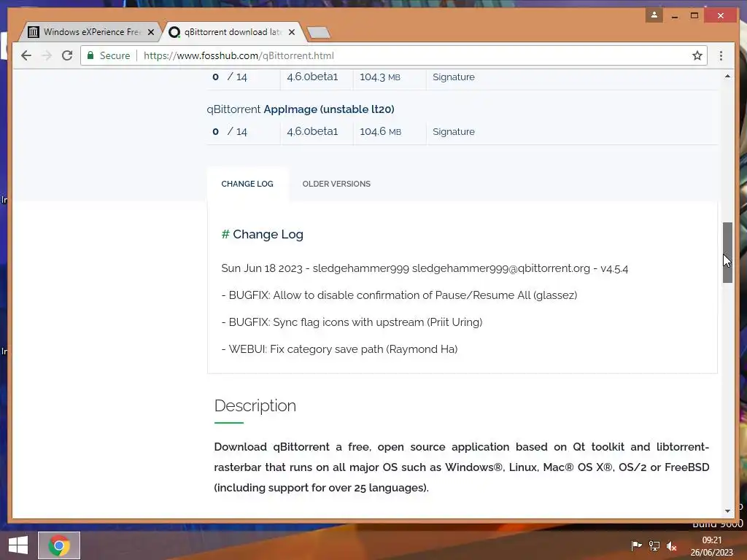
Task: Click the green Secure padlock icon
Action: pos(90,55)
